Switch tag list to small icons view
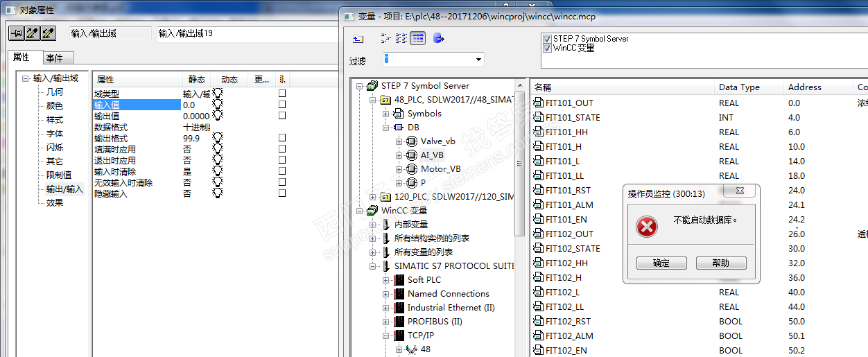The height and width of the screenshot is (357, 868). tap(386, 39)
